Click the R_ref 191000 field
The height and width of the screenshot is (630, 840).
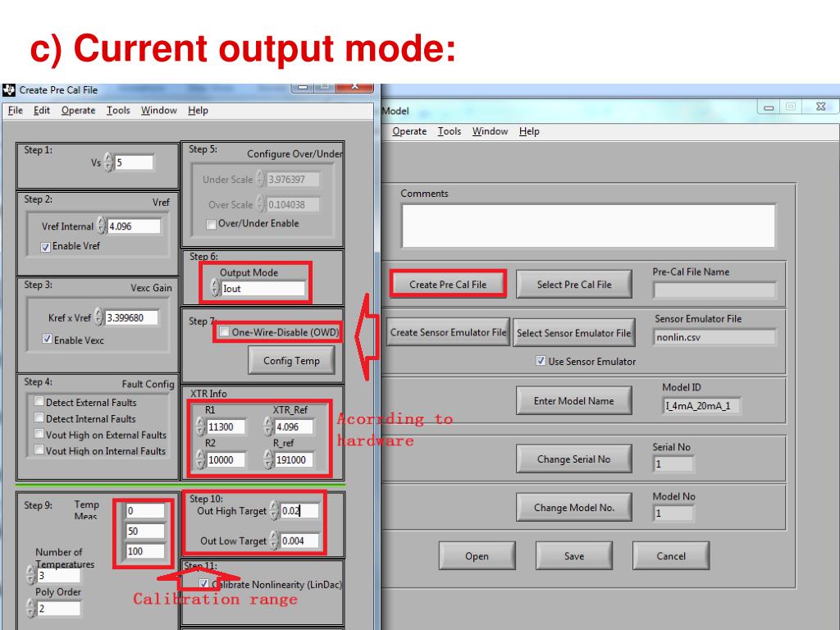[x=294, y=459]
